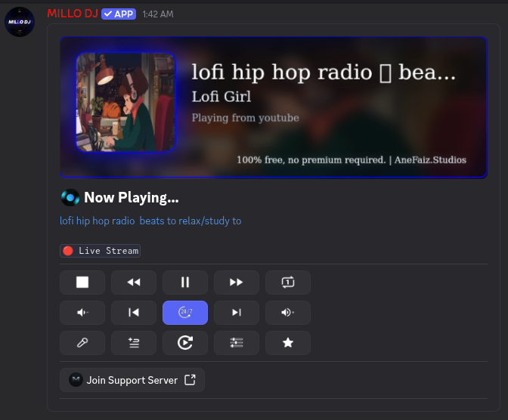Pause the current track

coord(185,283)
